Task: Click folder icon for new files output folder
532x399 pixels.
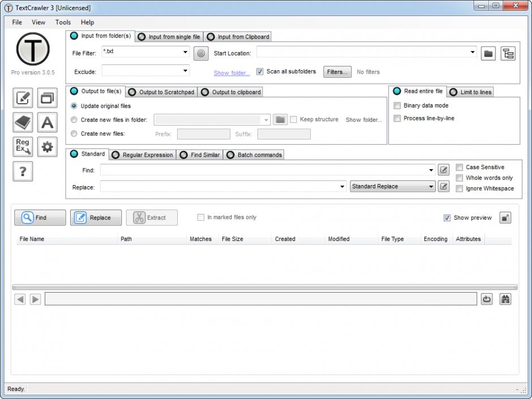Action: [280, 119]
